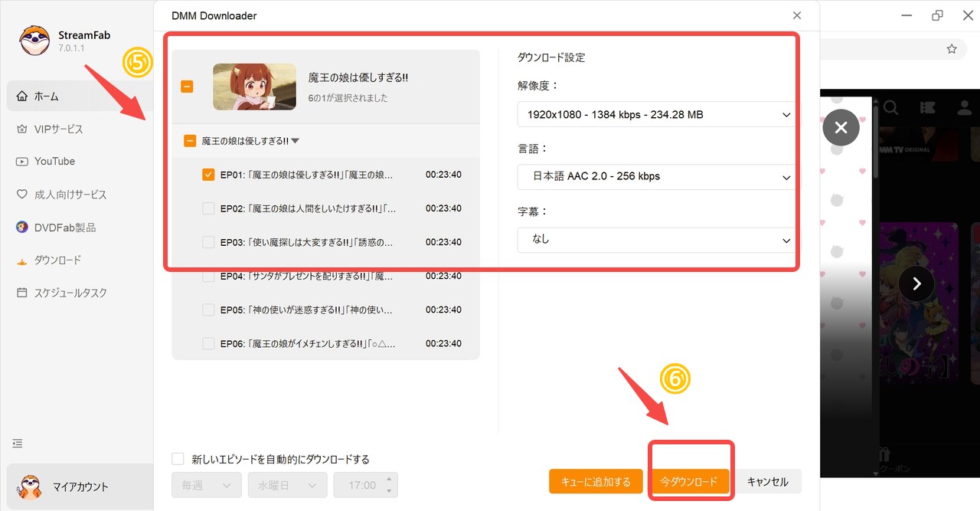
Task: Select ホーム in the sidebar
Action: 47,95
